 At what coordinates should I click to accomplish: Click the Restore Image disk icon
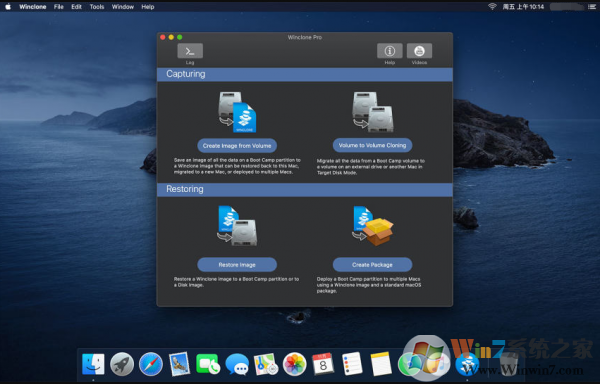[x=237, y=226]
